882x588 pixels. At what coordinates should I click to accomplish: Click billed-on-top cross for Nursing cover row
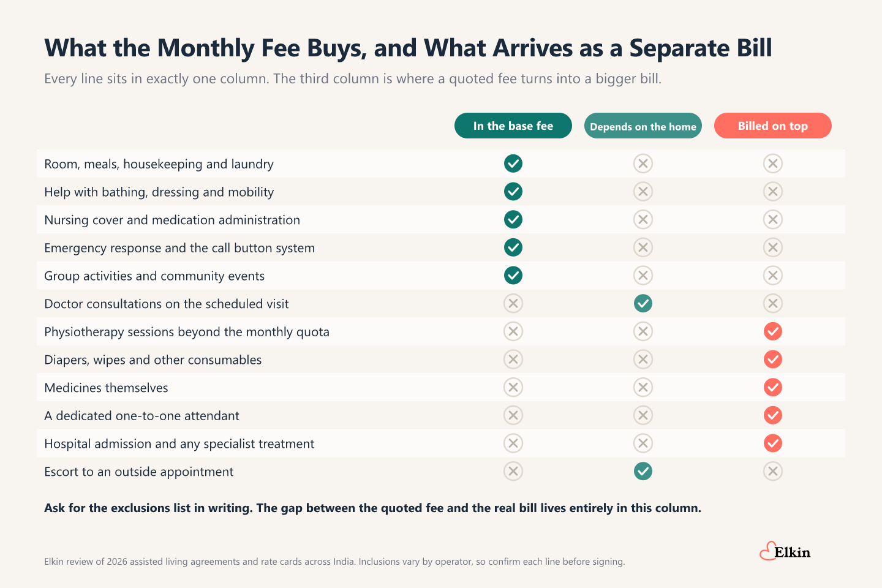tap(773, 219)
